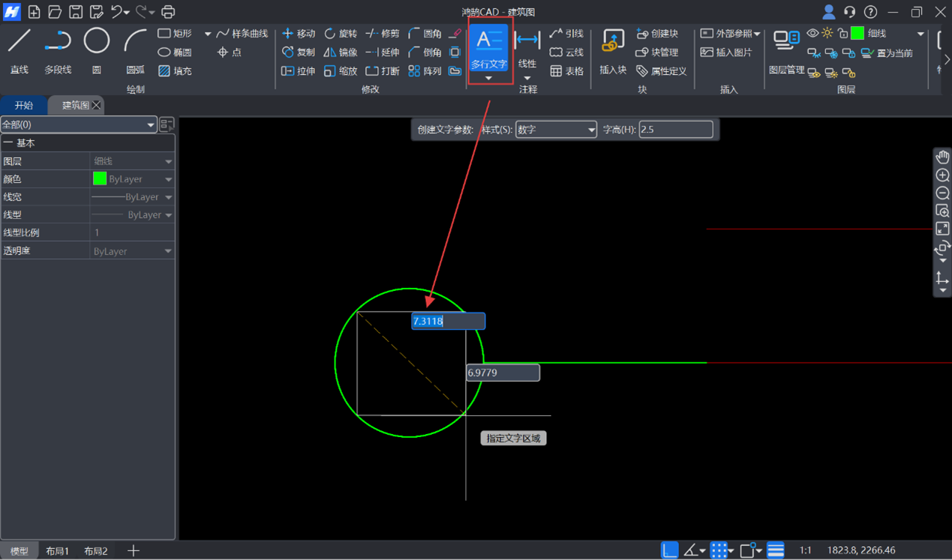The width and height of the screenshot is (952, 560).
Task: Expand the 多行文字 dropdown arrow
Action: [489, 79]
